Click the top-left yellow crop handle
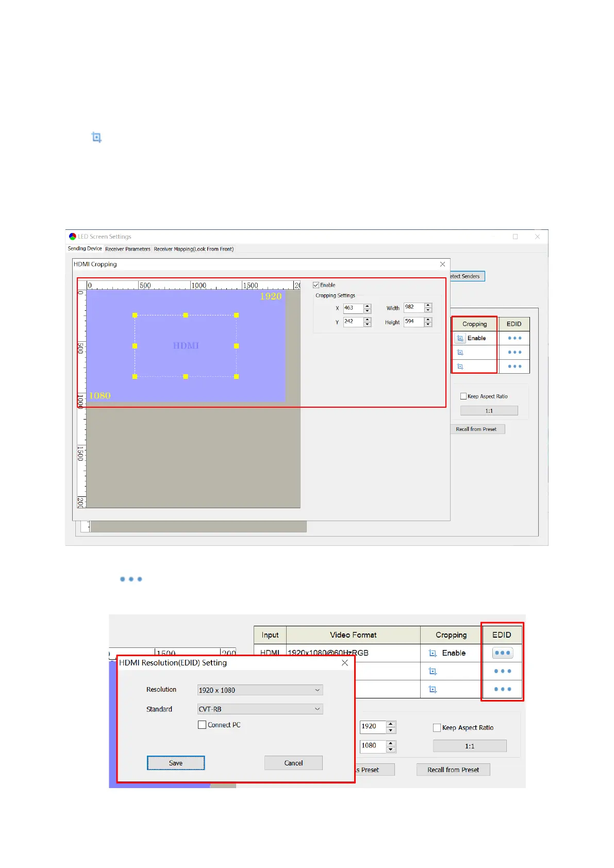This screenshot has height=868, width=614. (x=135, y=315)
